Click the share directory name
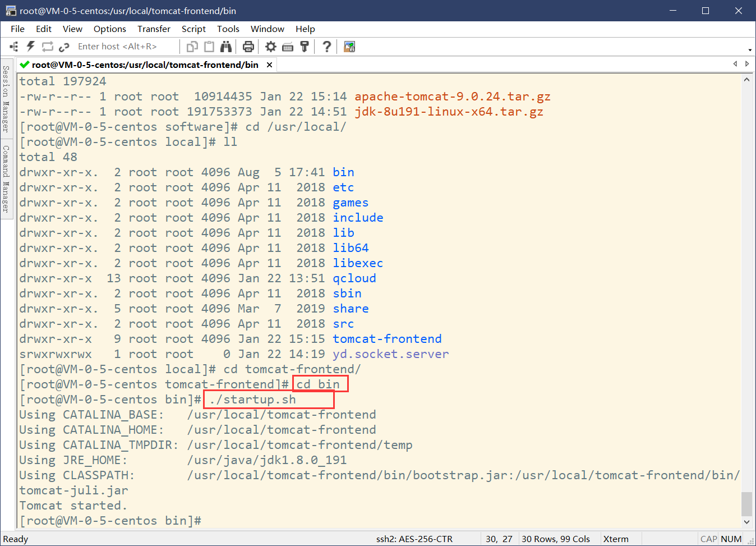756x546 pixels. 351,309
